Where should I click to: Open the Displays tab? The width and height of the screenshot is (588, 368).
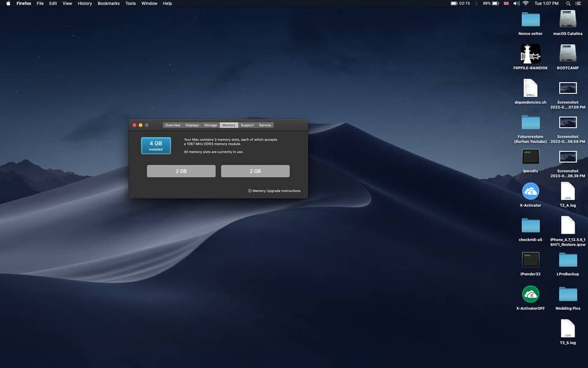pyautogui.click(x=192, y=125)
